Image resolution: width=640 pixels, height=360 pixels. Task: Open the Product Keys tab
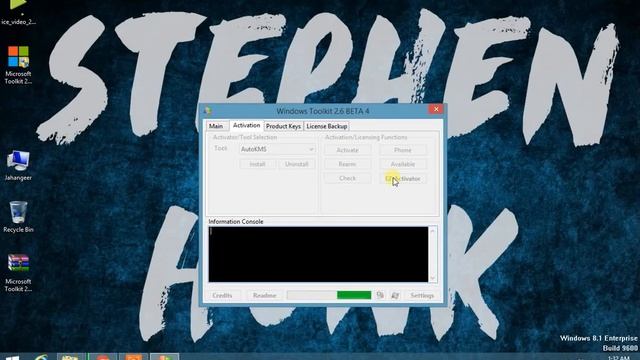click(x=283, y=126)
